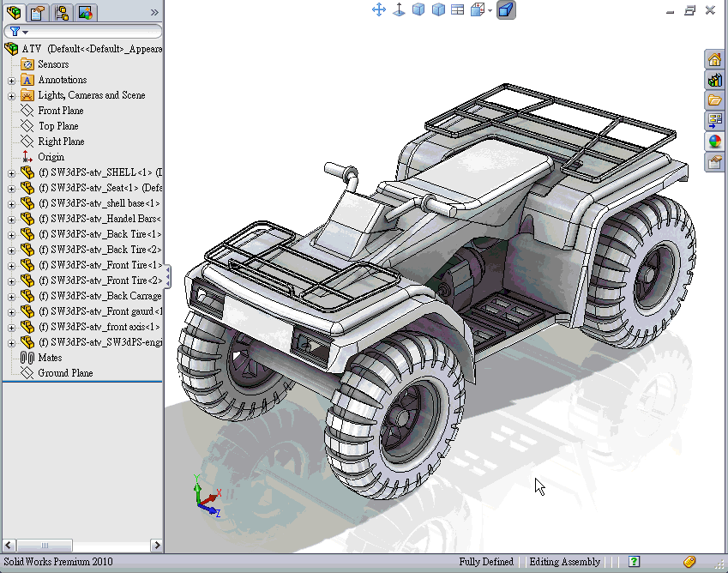This screenshot has width=728, height=573.
Task: Select the Sensors folder
Action: tap(45, 64)
